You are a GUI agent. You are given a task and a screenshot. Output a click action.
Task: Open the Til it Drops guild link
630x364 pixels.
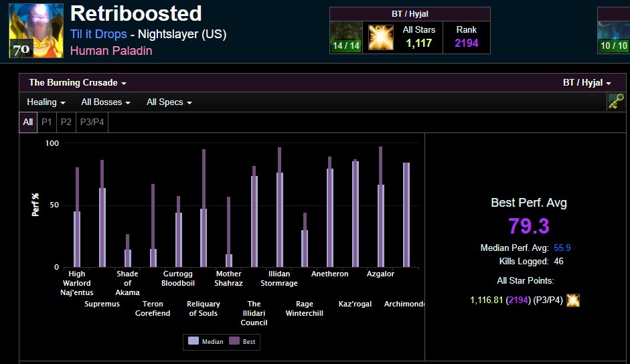pos(98,34)
